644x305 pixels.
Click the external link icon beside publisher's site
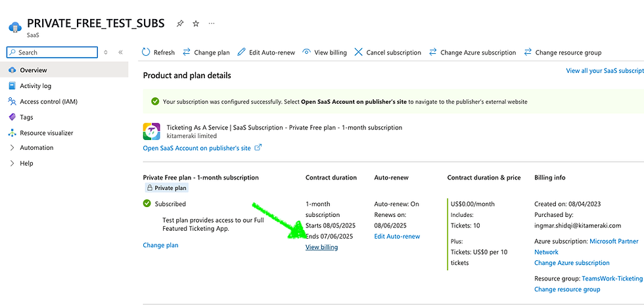[258, 147]
